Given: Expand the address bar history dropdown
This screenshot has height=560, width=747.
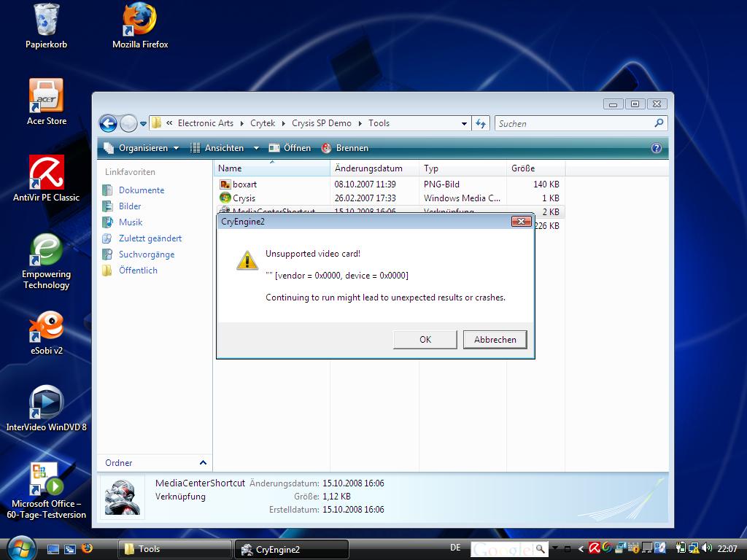Looking at the screenshot, I should 464,124.
